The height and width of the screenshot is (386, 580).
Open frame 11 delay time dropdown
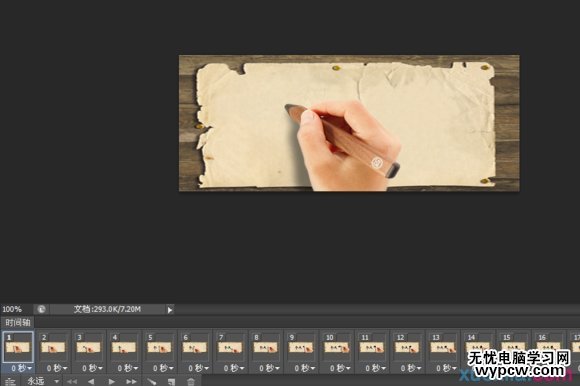[376, 368]
